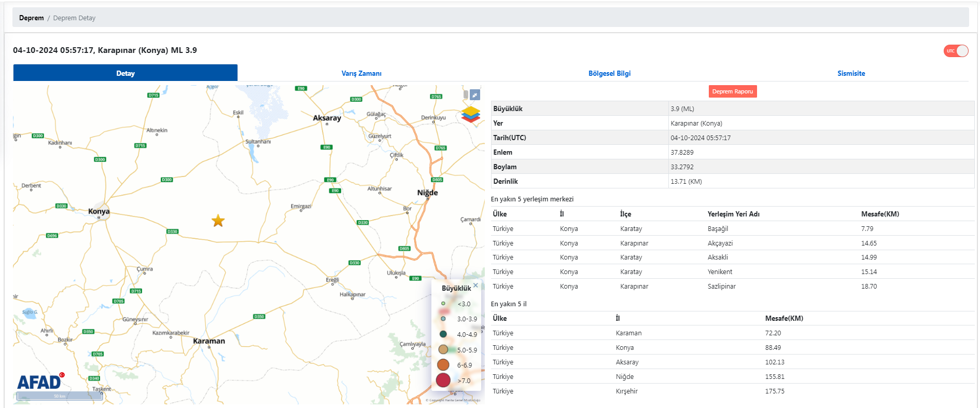Click Aksaray in the nearest provinces table
Image resolution: width=980 pixels, height=408 pixels.
click(x=627, y=362)
